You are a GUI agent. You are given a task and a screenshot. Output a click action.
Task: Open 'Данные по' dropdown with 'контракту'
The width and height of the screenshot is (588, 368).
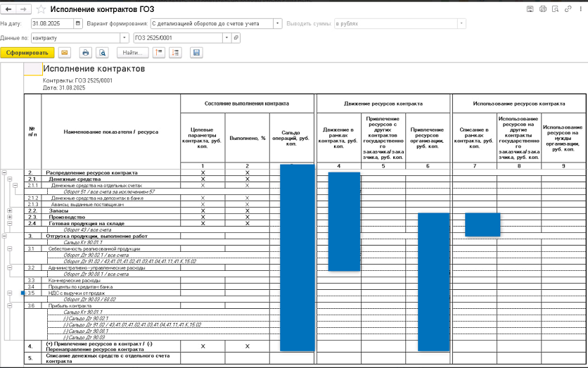(x=124, y=37)
